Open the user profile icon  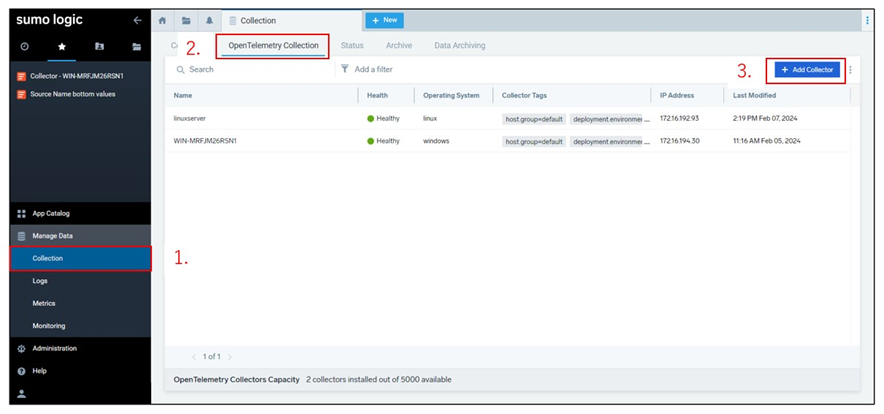[21, 394]
